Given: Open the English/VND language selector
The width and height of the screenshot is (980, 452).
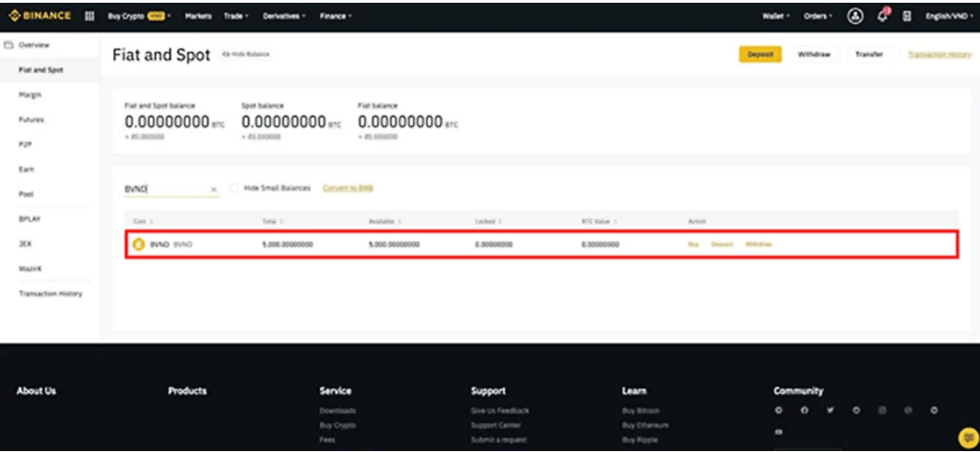Looking at the screenshot, I should (949, 17).
